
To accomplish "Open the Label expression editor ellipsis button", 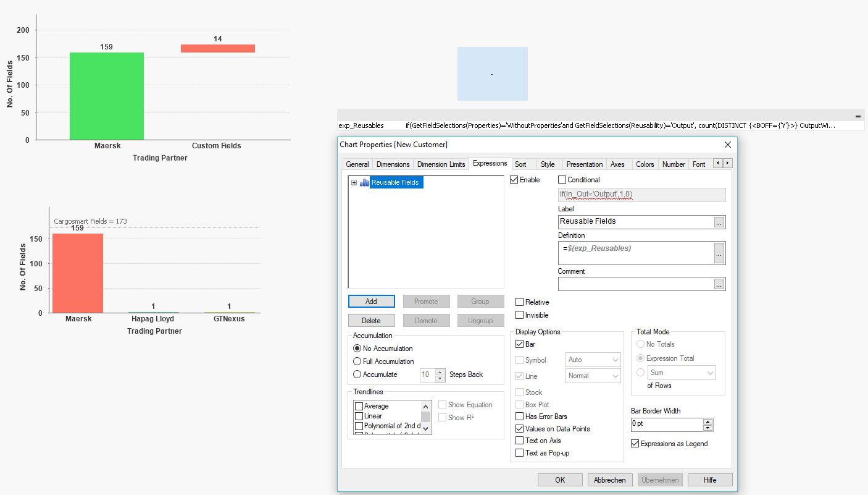I will 719,222.
